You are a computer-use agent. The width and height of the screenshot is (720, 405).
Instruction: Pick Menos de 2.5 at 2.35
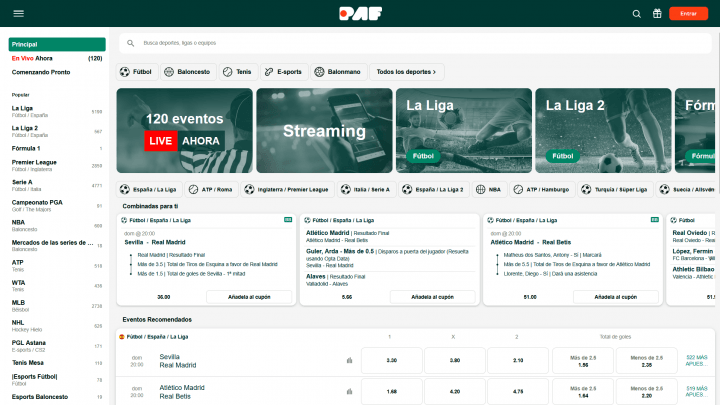647,360
